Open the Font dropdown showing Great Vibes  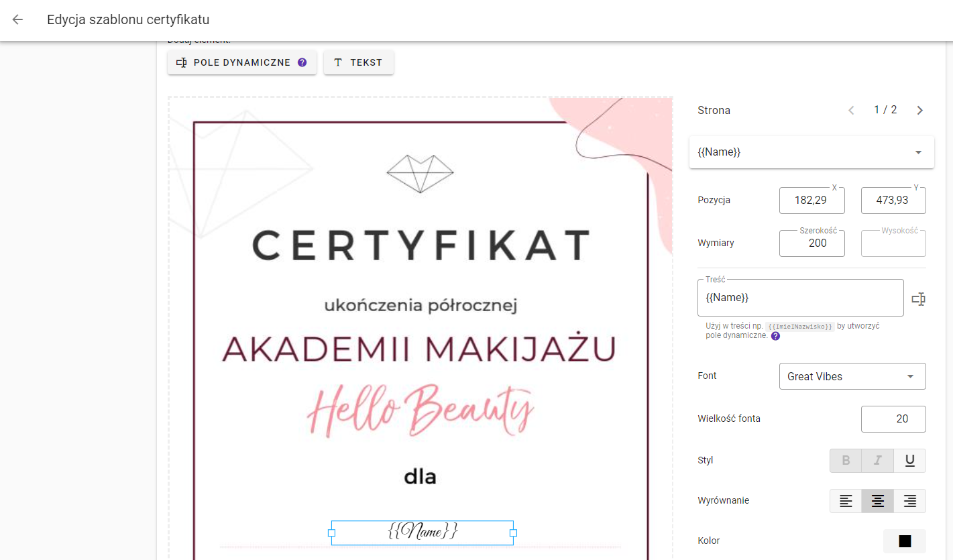(852, 376)
